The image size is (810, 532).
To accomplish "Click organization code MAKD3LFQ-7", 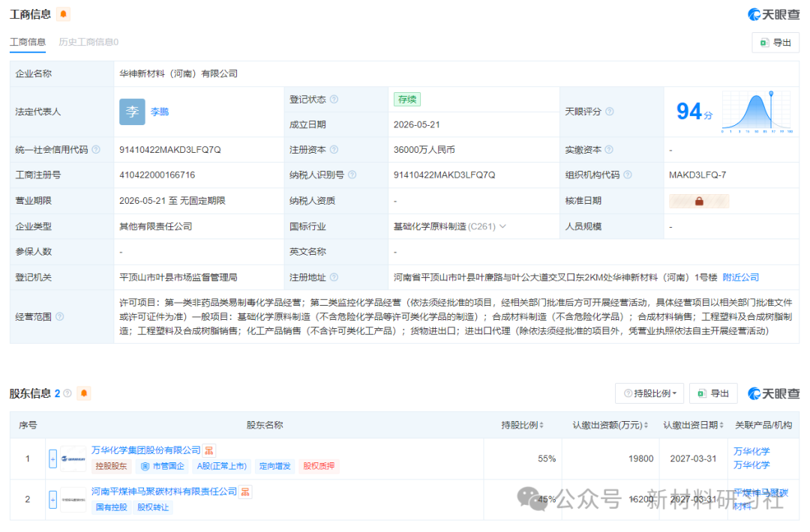I will click(x=697, y=175).
